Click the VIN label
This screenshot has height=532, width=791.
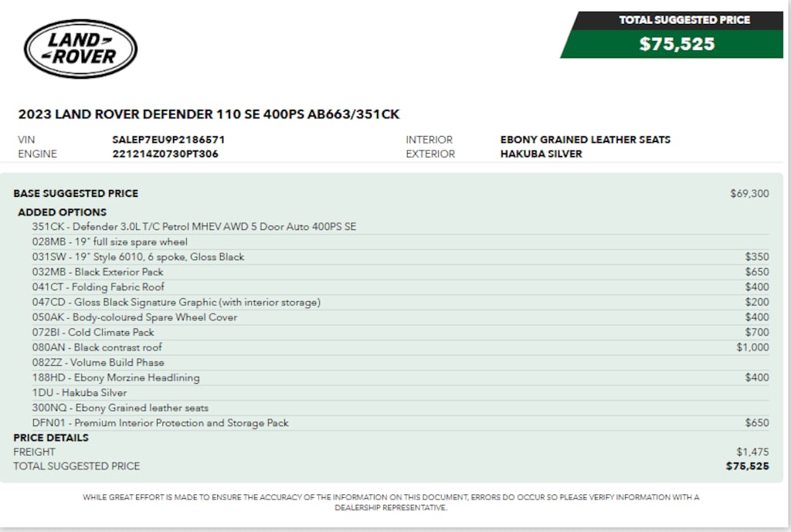click(x=26, y=140)
